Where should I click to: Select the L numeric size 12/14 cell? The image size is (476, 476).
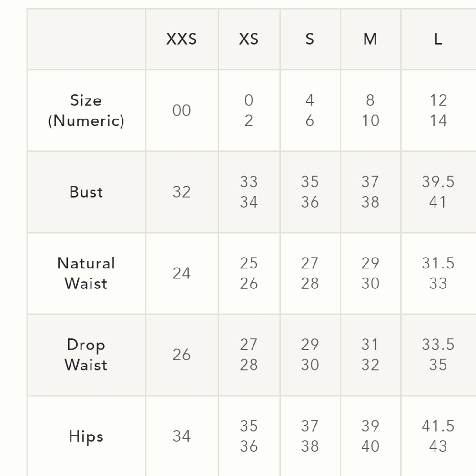click(438, 110)
